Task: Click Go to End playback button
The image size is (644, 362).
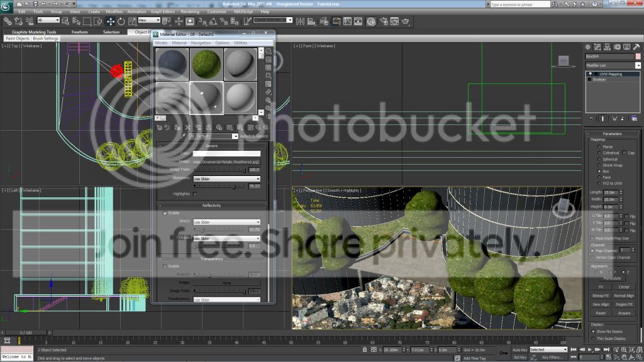Action: pos(606,349)
